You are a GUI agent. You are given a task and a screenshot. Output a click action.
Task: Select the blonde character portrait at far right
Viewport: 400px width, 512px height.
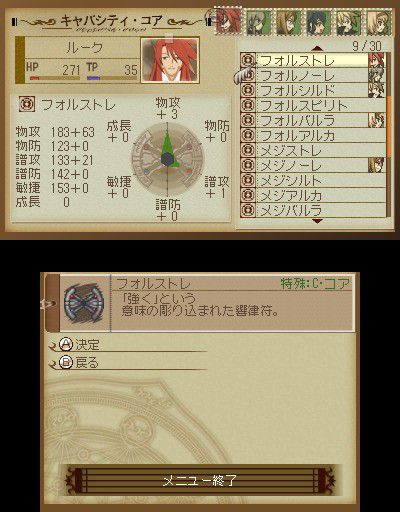click(x=379, y=22)
